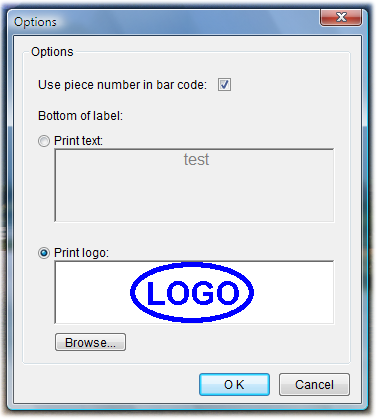Click the "Print text:" label

(78, 141)
